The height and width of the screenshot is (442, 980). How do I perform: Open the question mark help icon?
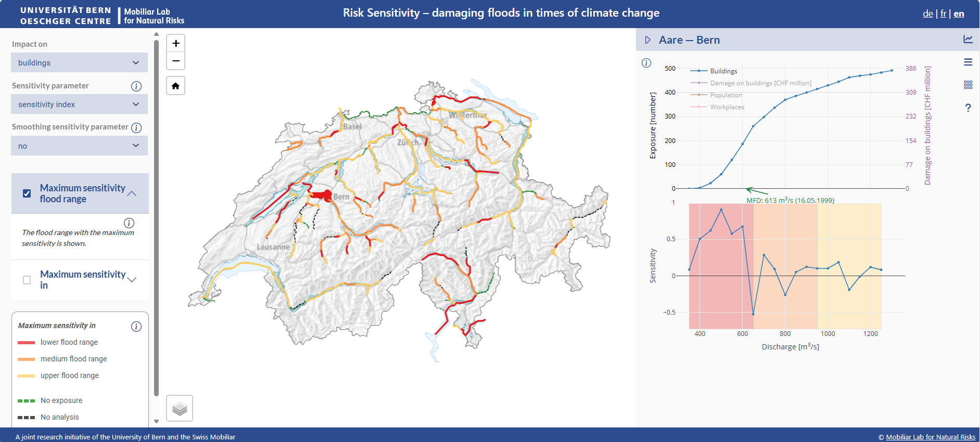coord(968,108)
